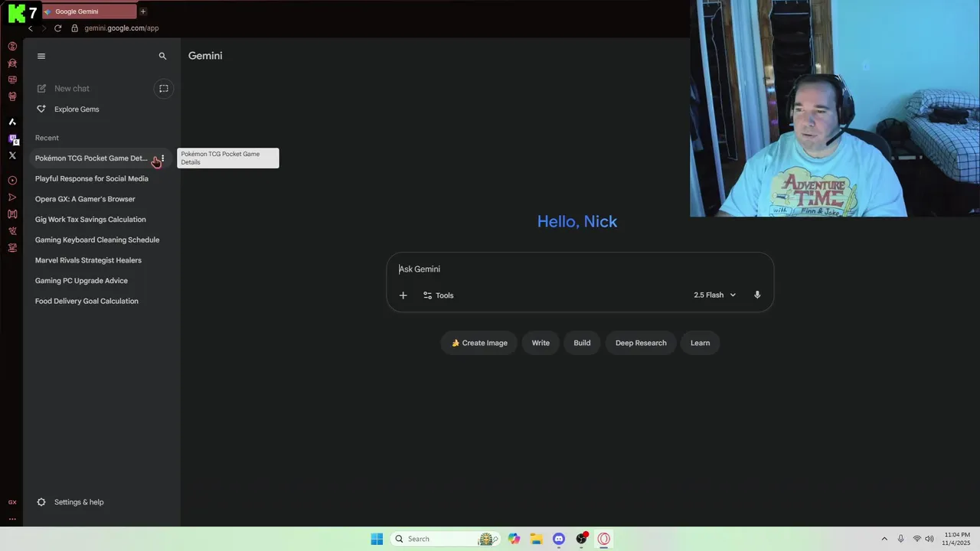Screen dimensions: 980x551
Task: Open Explore Gems
Action: 77,109
